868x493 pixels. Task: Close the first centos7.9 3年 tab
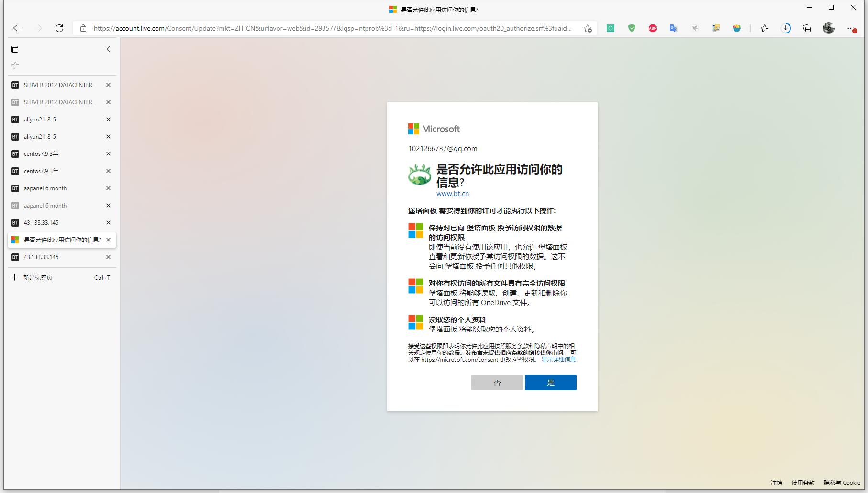[x=108, y=153]
